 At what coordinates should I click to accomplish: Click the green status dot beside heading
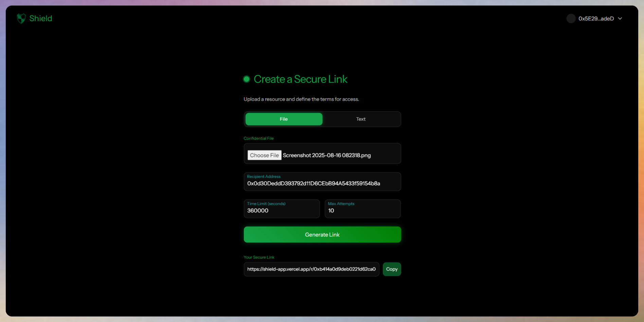pyautogui.click(x=247, y=79)
